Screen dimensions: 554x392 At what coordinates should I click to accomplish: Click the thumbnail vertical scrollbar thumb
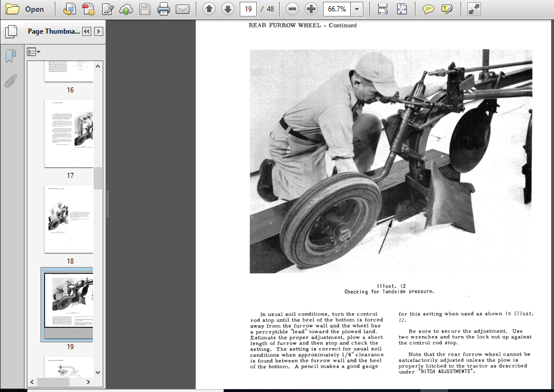pos(98,179)
